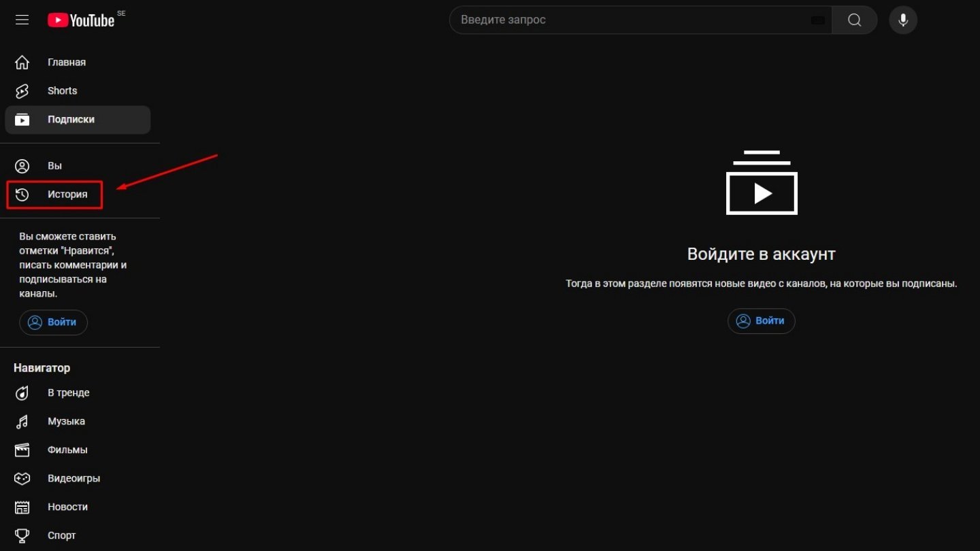
Task: Open Новости category
Action: [x=78, y=507]
